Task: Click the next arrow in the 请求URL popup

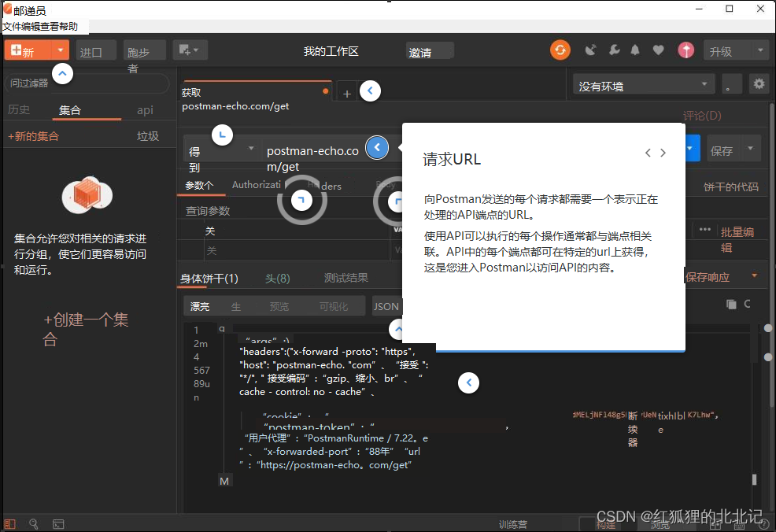Action: [x=663, y=153]
